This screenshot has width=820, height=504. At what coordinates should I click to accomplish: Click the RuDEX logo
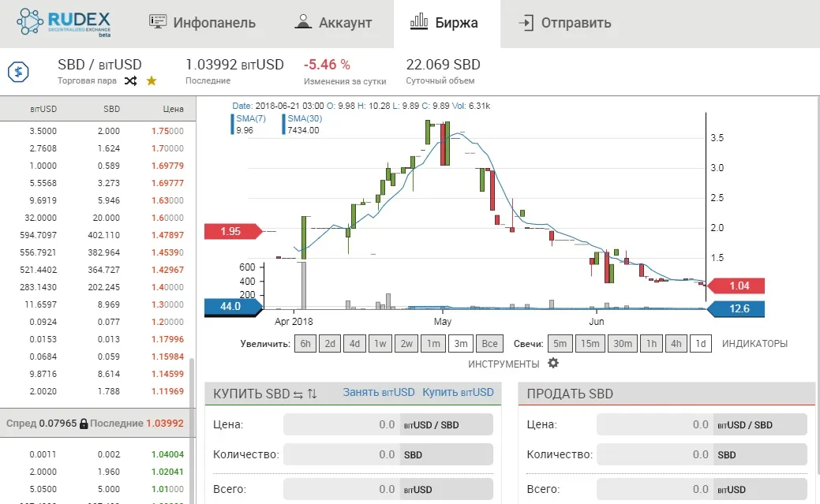[x=64, y=23]
